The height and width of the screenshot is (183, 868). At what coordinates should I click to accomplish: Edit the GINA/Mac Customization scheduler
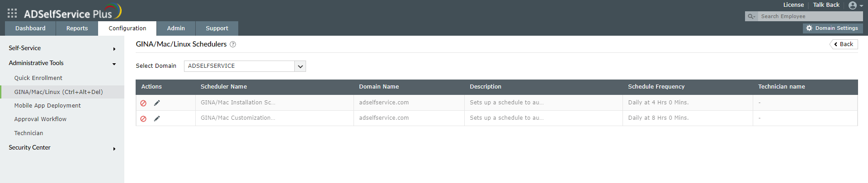point(157,119)
